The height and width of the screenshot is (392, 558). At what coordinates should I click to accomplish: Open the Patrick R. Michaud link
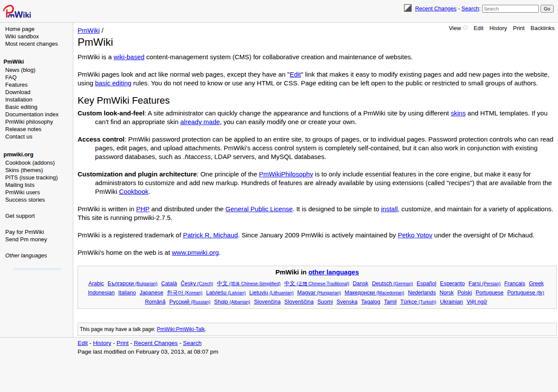pos(211,235)
